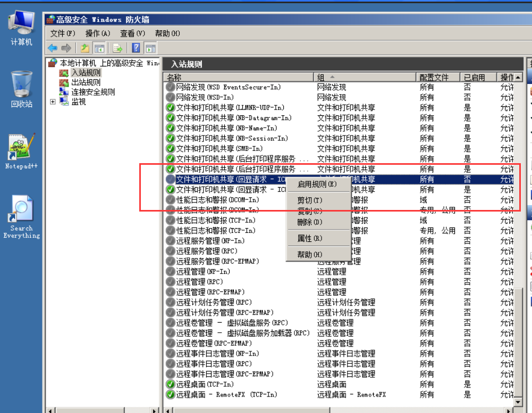Open the 查看(V) menu
This screenshot has height=413, width=532.
[x=133, y=33]
